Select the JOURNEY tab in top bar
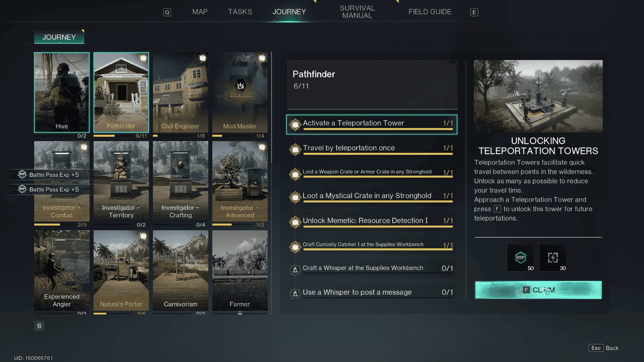 pos(289,12)
